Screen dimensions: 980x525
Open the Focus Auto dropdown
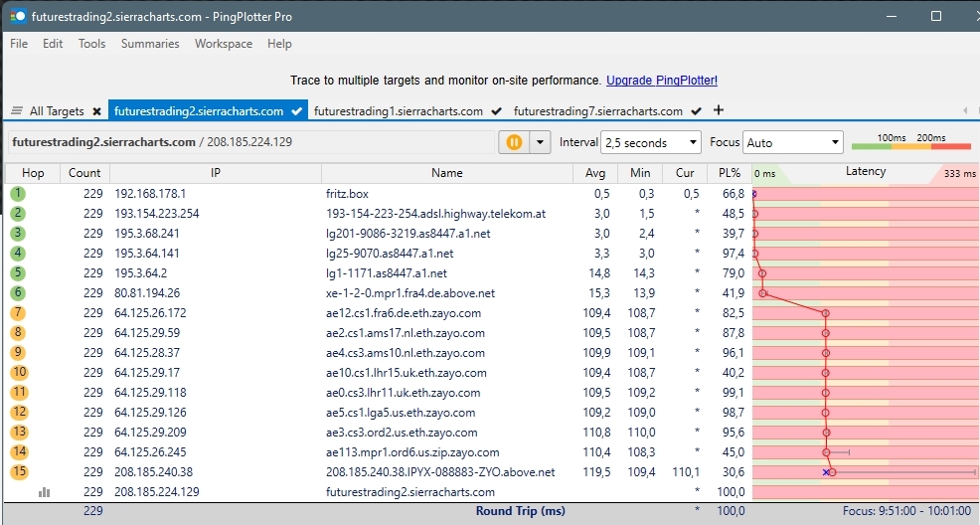coord(793,142)
